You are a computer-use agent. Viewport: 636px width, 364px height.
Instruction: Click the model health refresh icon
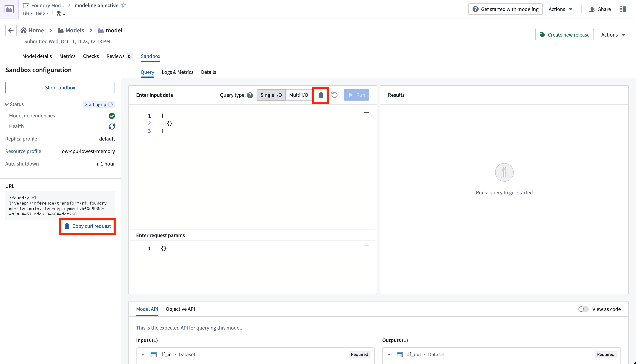click(x=112, y=126)
